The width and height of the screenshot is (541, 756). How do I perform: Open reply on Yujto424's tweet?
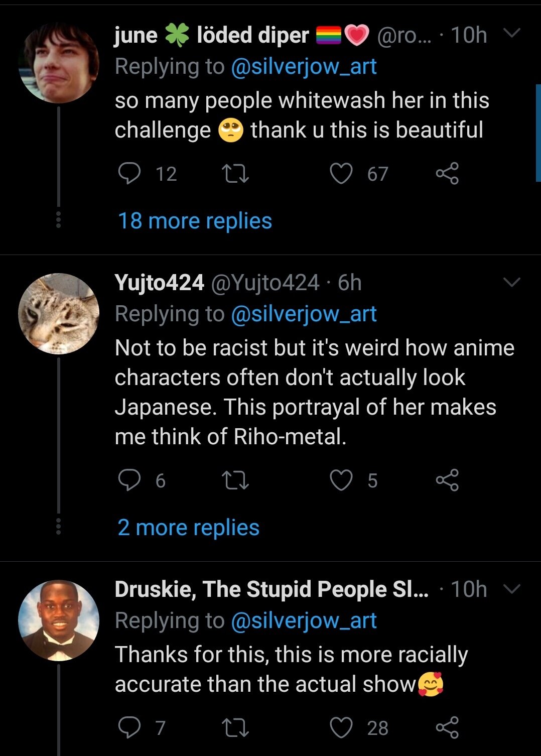tap(129, 480)
